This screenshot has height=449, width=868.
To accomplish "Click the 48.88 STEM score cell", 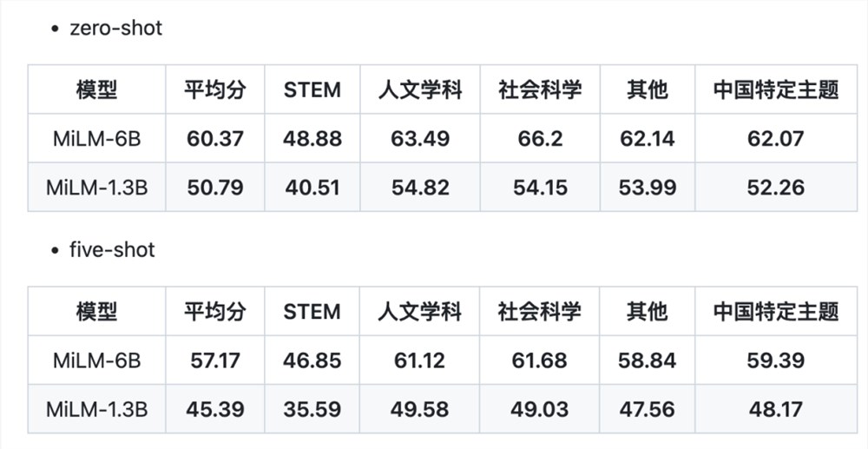I will (312, 138).
